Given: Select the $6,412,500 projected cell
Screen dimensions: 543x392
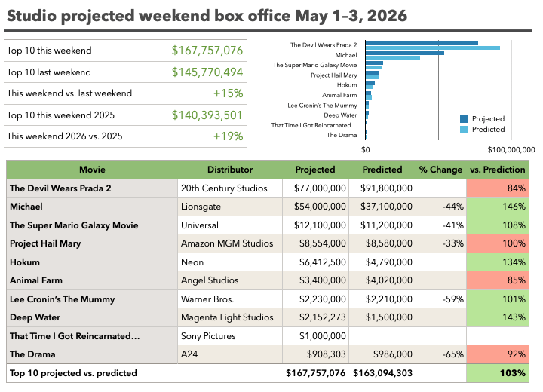Looking at the screenshot, I should coord(316,262).
